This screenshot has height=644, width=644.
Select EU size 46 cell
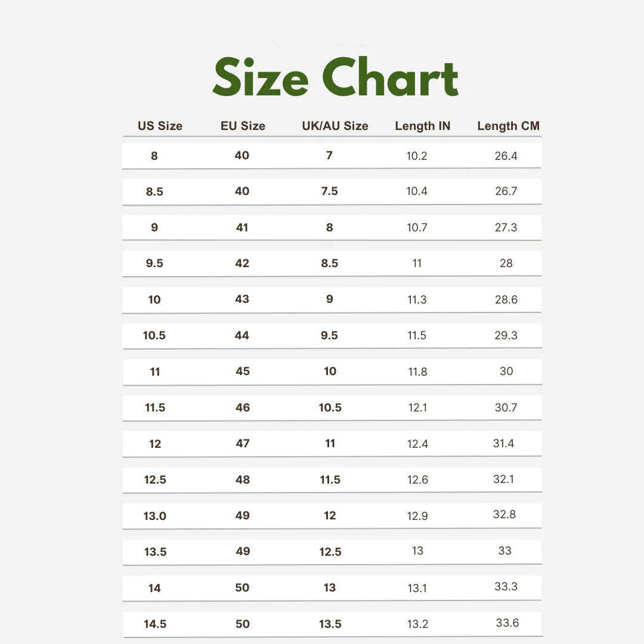243,408
